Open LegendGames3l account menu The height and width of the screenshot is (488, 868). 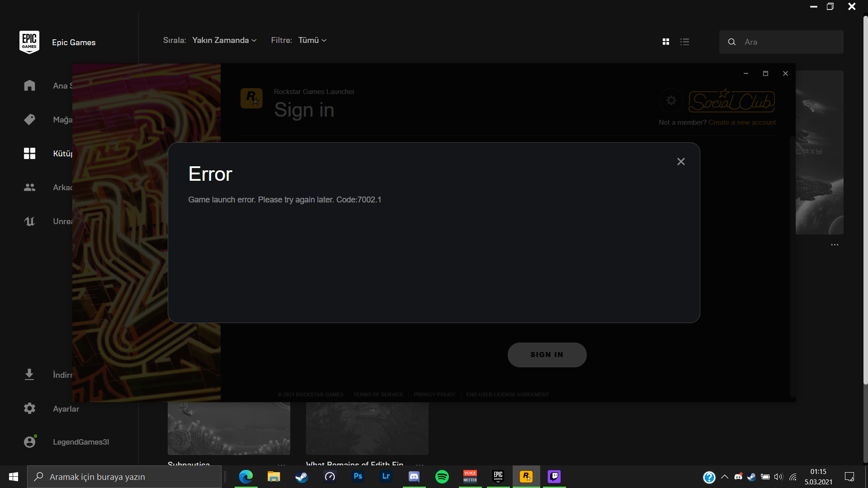(x=80, y=442)
